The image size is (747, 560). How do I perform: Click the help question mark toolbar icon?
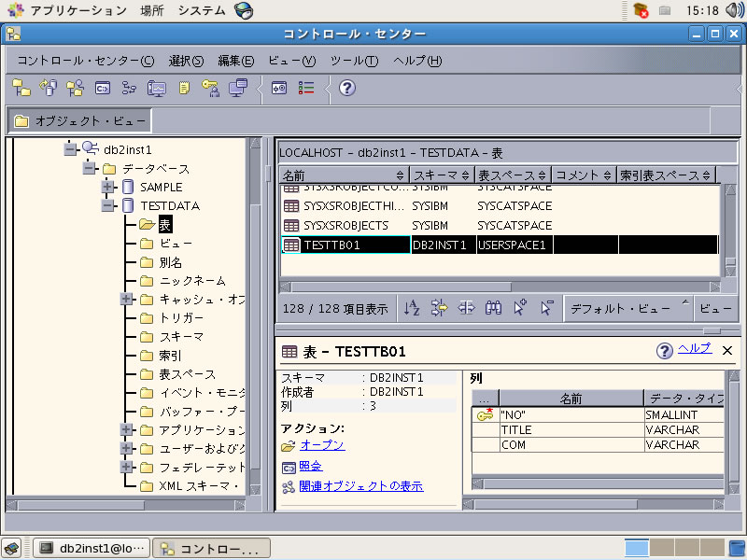point(346,88)
